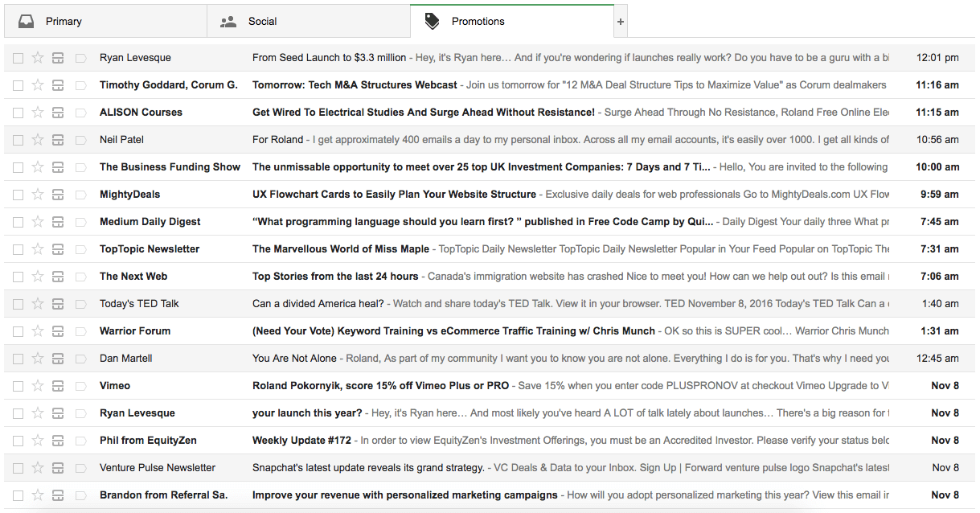980x513 pixels.
Task: Mark Today's TED Talk email as important
Action: point(80,304)
